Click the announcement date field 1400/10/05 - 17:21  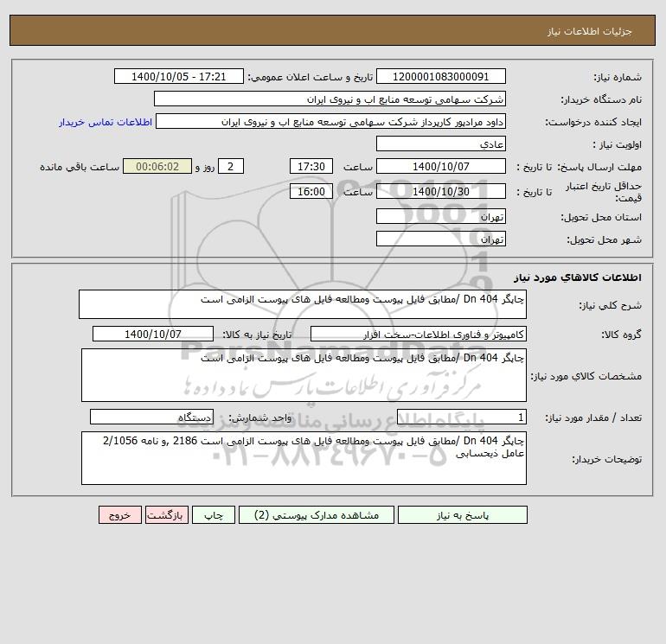[x=179, y=76]
